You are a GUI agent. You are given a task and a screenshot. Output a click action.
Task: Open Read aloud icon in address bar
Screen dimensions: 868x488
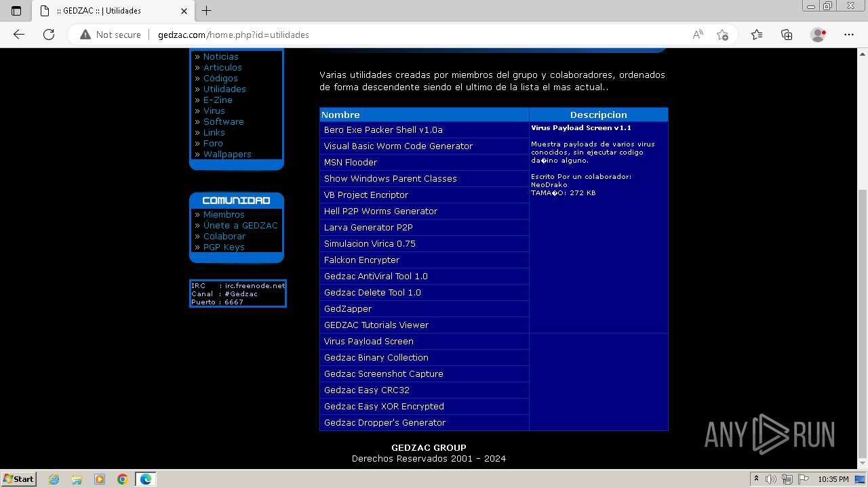coord(697,35)
